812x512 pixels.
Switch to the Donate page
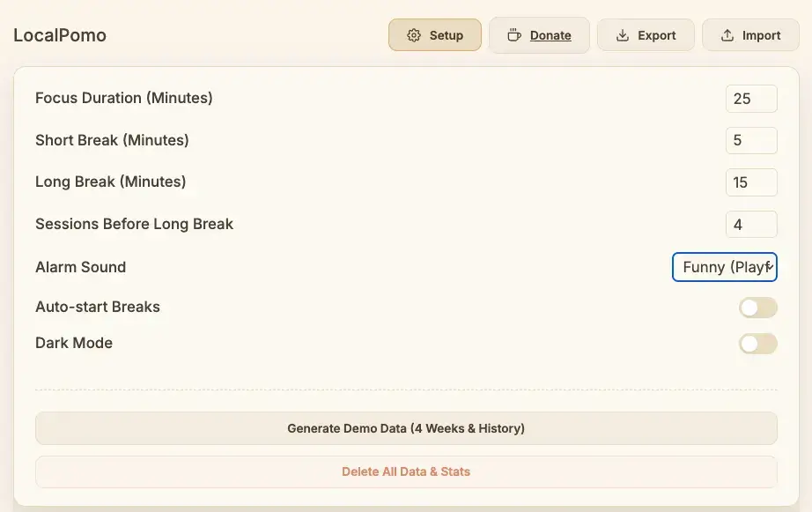point(540,35)
